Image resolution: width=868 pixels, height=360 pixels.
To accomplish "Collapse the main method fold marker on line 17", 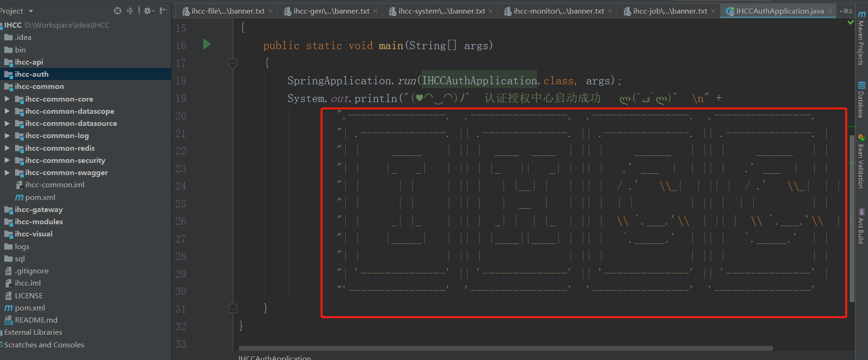I will (232, 63).
